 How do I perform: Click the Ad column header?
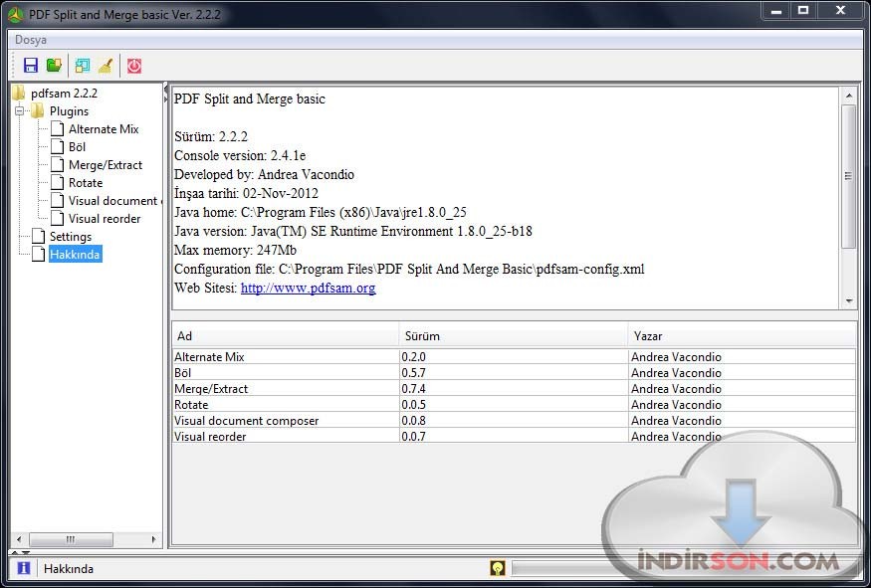click(285, 335)
